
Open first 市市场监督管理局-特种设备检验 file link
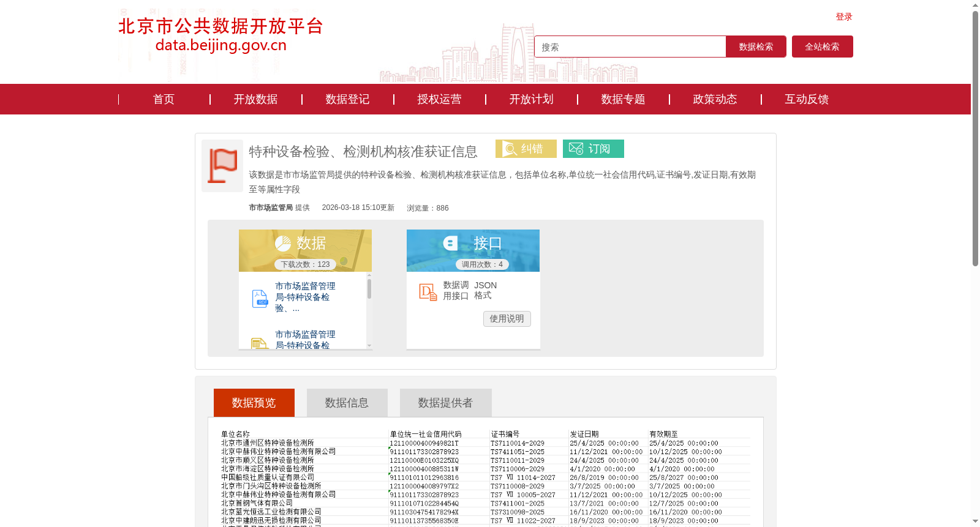click(x=305, y=297)
